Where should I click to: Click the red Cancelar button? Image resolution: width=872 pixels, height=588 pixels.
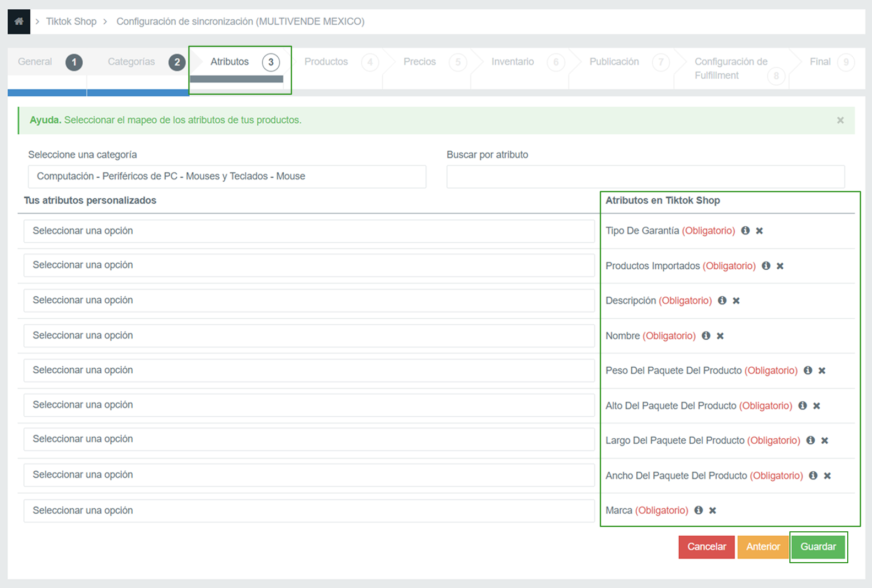point(706,547)
